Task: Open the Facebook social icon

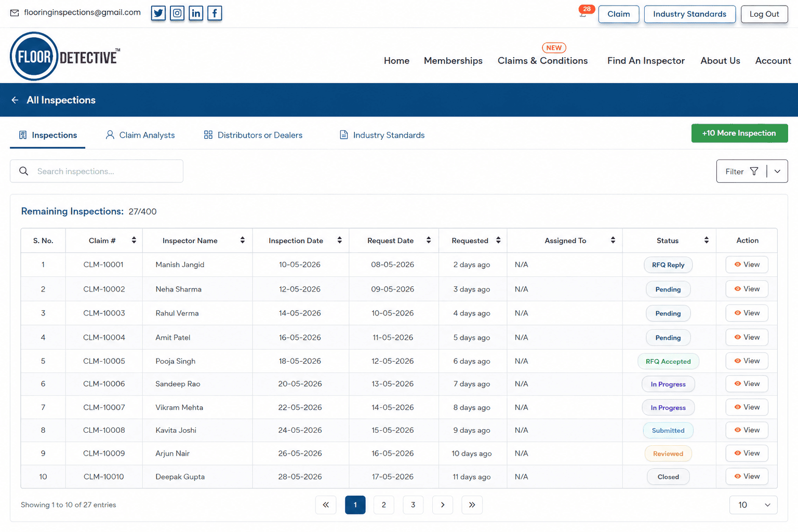Action: tap(215, 13)
